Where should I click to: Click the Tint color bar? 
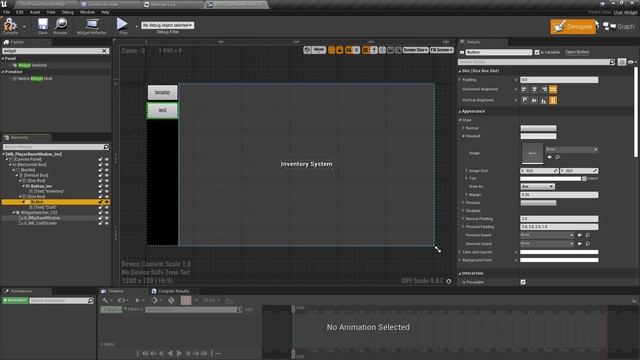pyautogui.click(x=550, y=179)
